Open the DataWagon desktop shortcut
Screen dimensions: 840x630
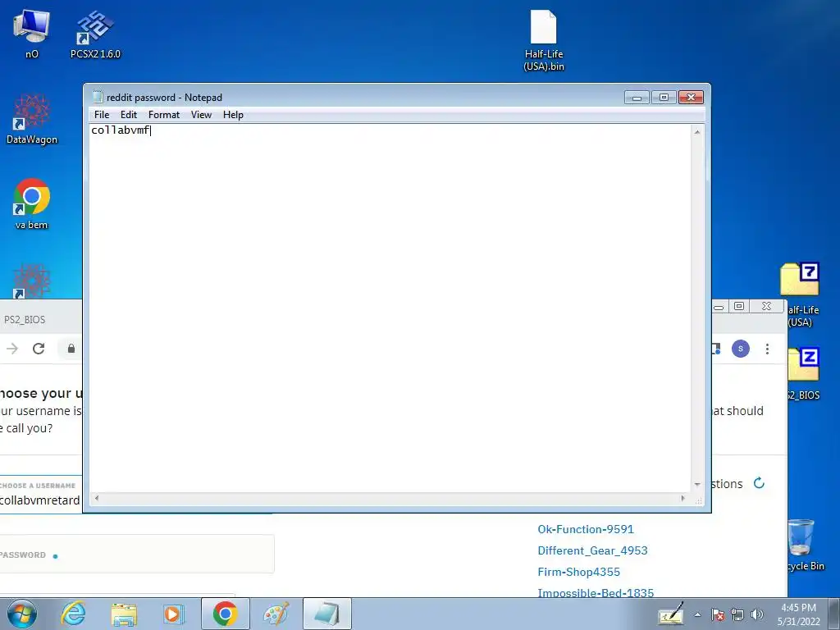(32, 119)
